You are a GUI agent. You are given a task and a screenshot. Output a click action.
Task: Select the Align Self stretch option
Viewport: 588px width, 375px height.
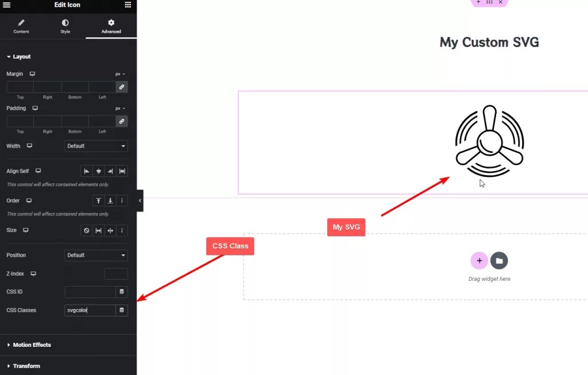point(122,171)
